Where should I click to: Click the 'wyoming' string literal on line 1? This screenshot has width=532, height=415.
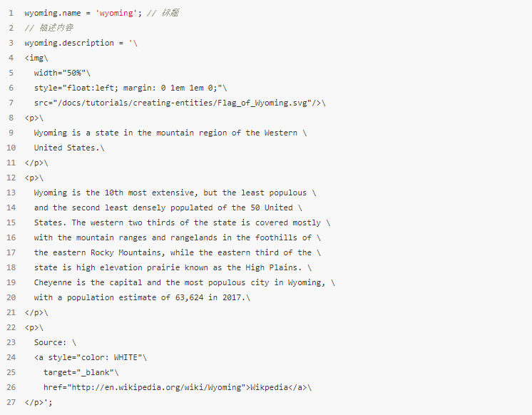pos(116,13)
